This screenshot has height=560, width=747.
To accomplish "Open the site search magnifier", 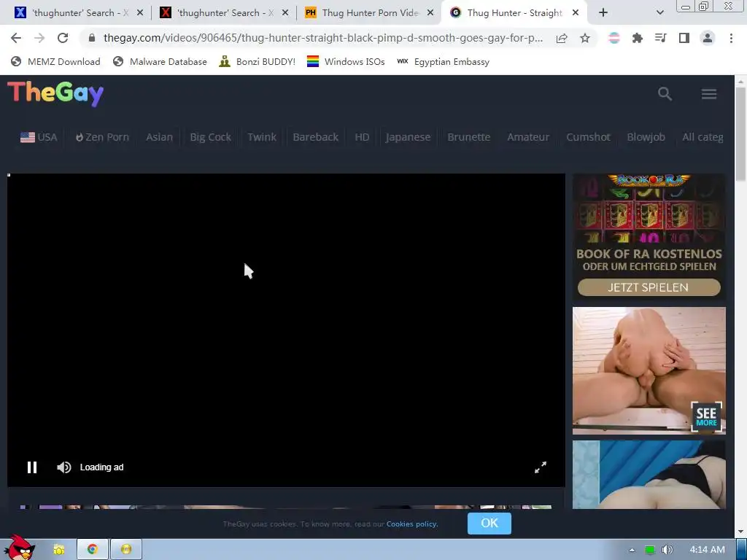I will (665, 94).
